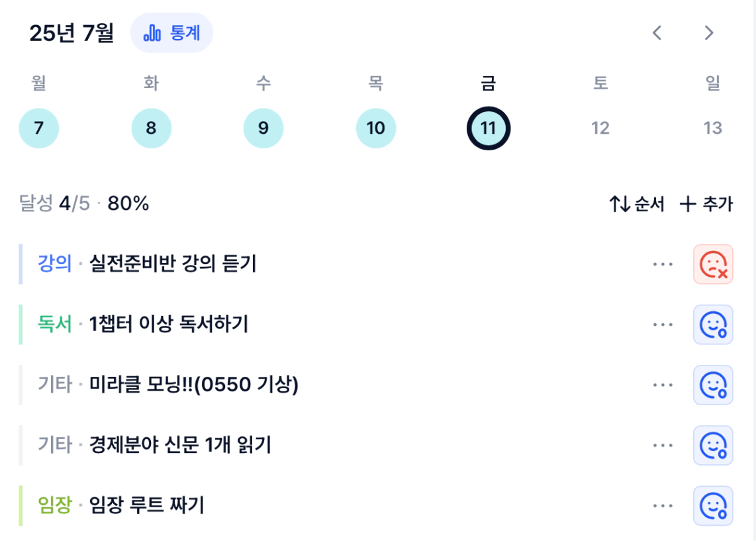This screenshot has height=541, width=756.
Task: Select Monday the 7th
Action: click(39, 128)
